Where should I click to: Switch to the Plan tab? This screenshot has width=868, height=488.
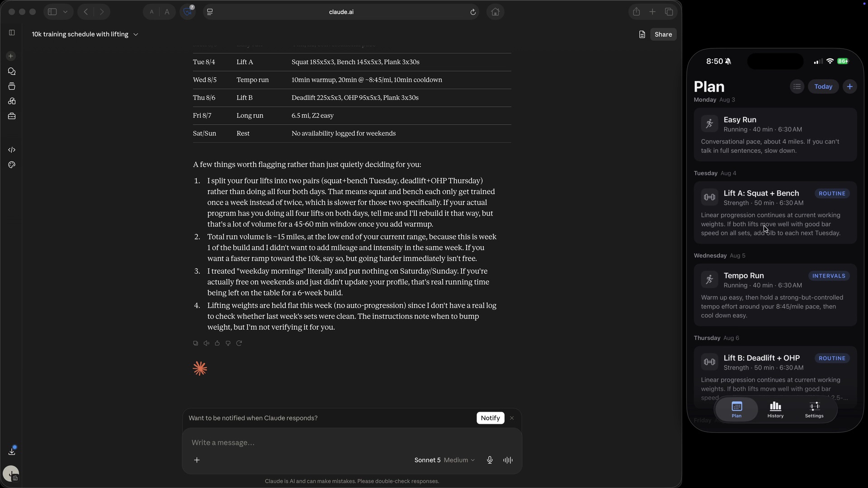[737, 409]
